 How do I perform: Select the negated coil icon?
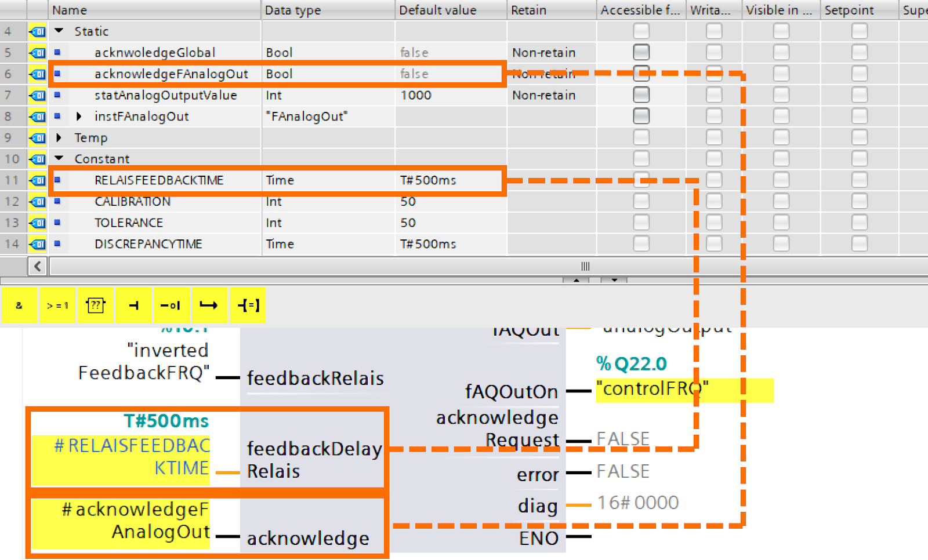[171, 305]
